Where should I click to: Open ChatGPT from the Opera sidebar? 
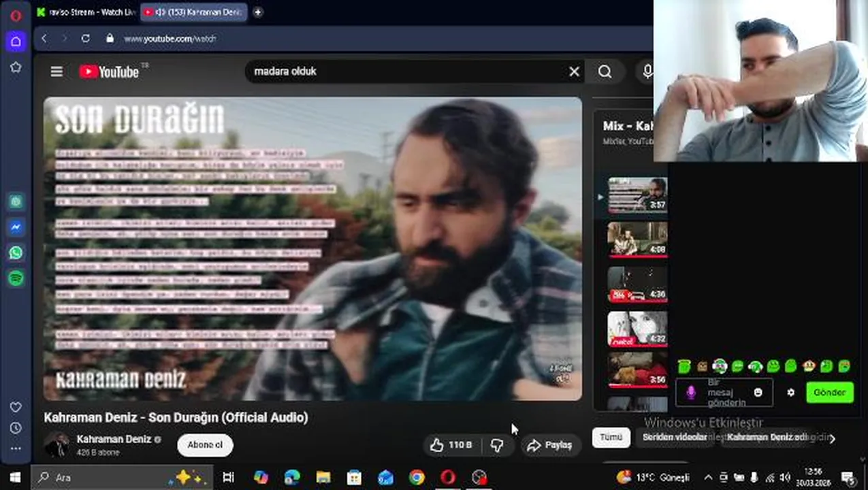tap(16, 201)
